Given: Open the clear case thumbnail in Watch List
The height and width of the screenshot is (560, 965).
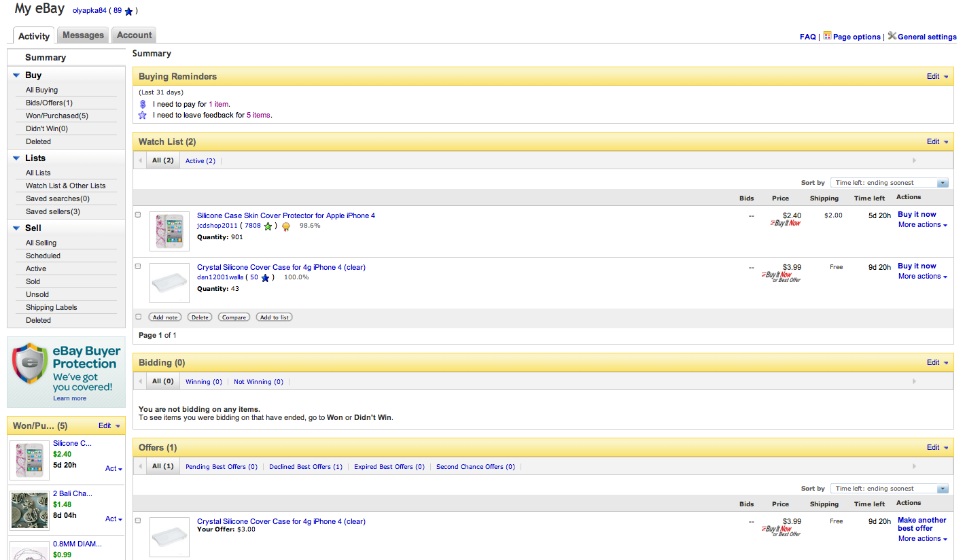Looking at the screenshot, I should click(169, 283).
